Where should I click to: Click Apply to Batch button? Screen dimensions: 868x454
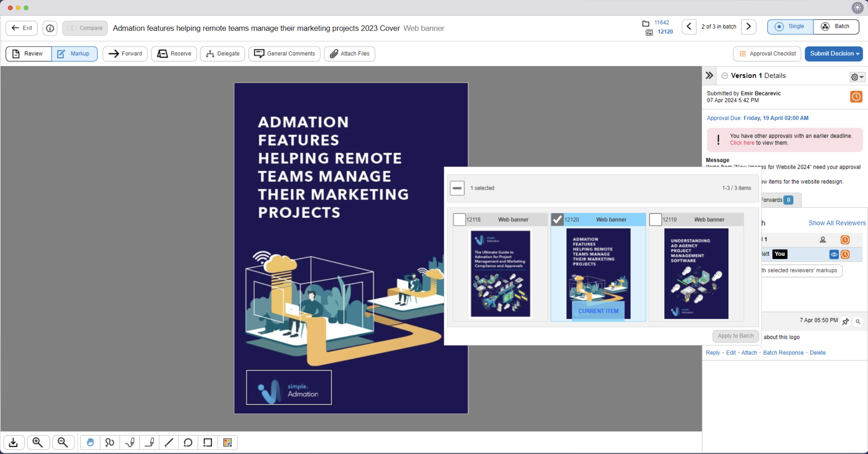click(735, 336)
